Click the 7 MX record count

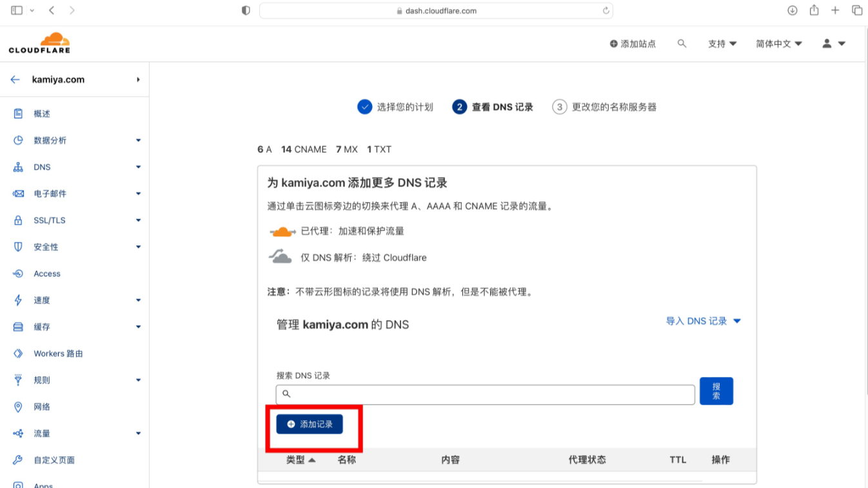tap(346, 149)
